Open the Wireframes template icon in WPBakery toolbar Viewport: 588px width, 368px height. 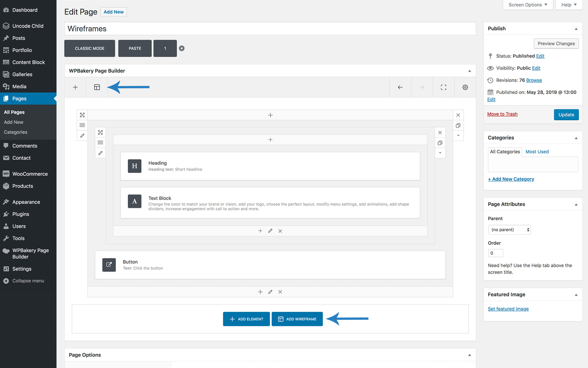(97, 87)
